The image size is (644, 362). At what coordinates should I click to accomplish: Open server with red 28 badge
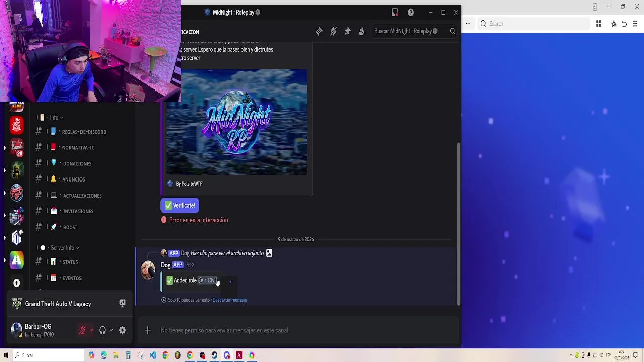[x=17, y=148]
